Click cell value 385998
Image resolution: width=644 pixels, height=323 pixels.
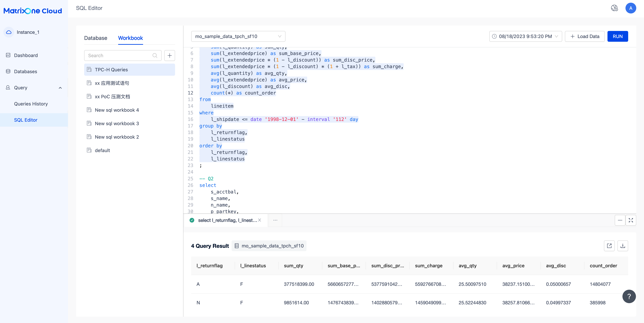(598, 302)
